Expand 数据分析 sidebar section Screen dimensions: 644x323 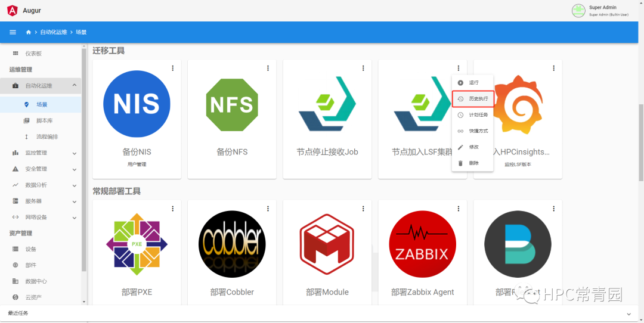pos(41,185)
